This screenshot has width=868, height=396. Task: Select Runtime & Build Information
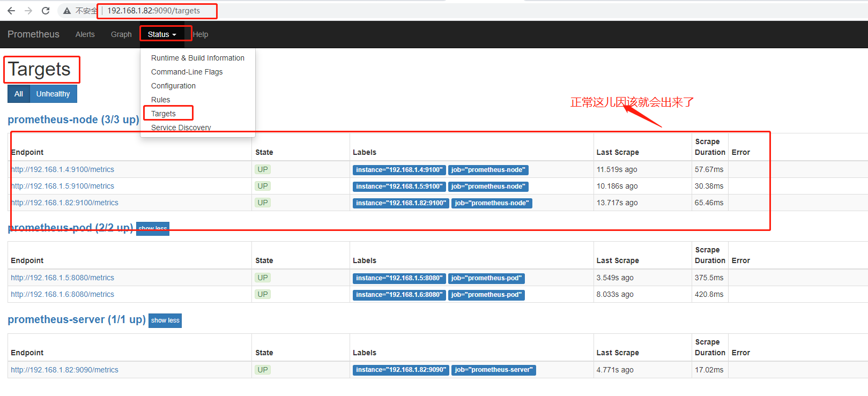(x=198, y=58)
